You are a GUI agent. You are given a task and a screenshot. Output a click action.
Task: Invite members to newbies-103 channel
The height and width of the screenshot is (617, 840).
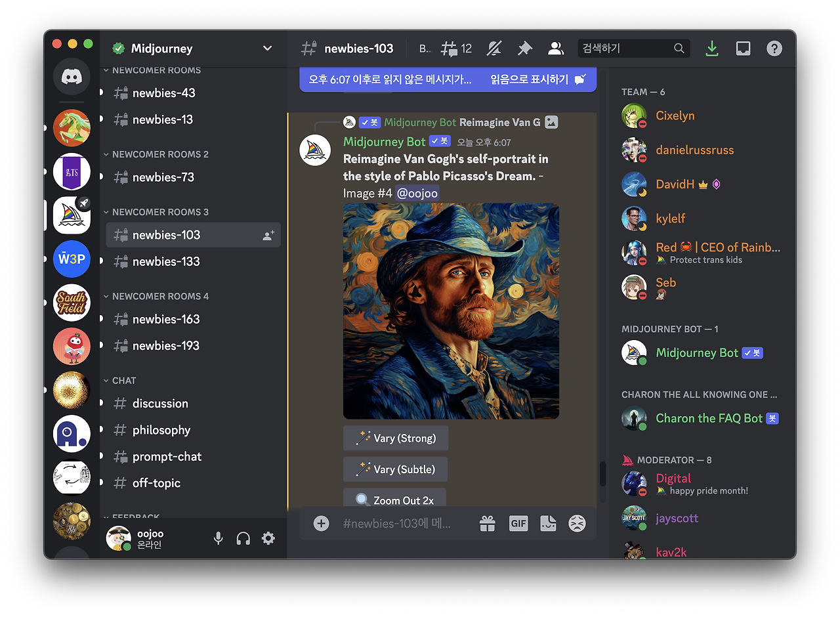[x=268, y=235]
